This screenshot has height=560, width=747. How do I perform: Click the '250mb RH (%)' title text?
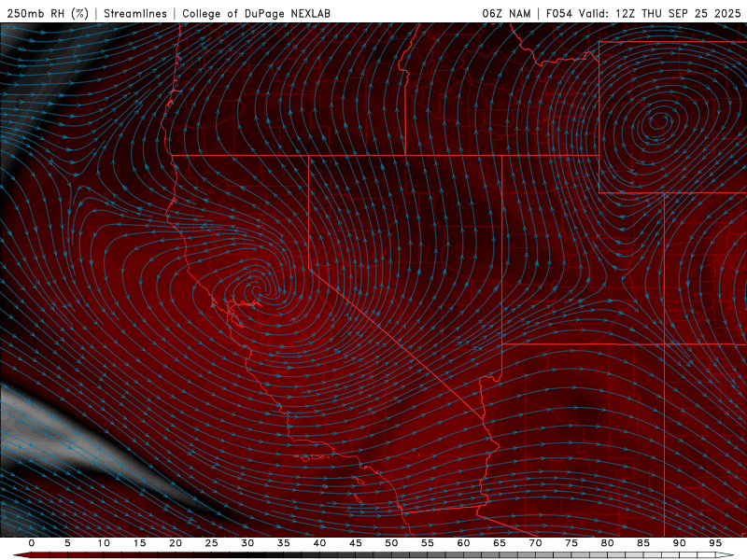tap(48, 13)
